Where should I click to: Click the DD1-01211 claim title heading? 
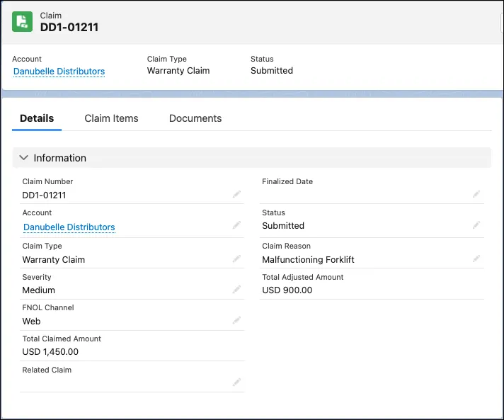pos(69,27)
